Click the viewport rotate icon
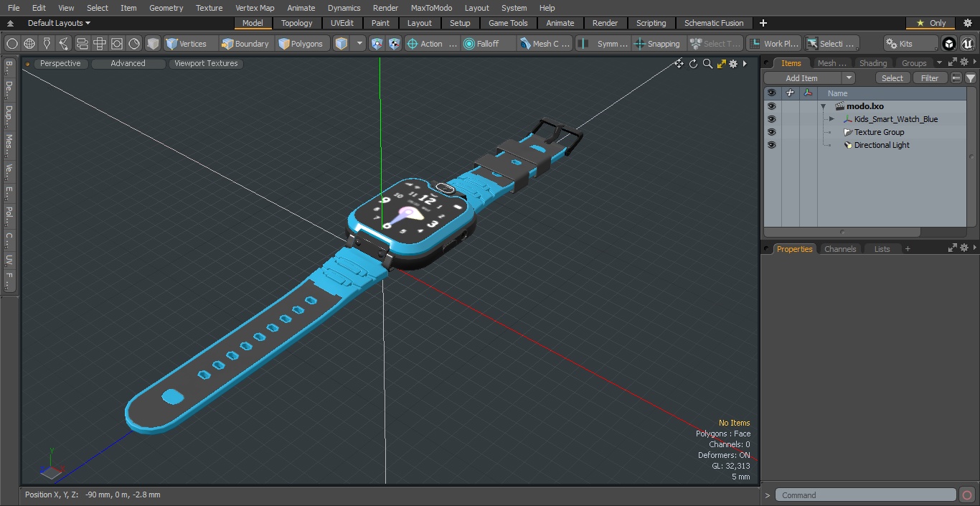Image resolution: width=980 pixels, height=506 pixels. click(x=693, y=64)
